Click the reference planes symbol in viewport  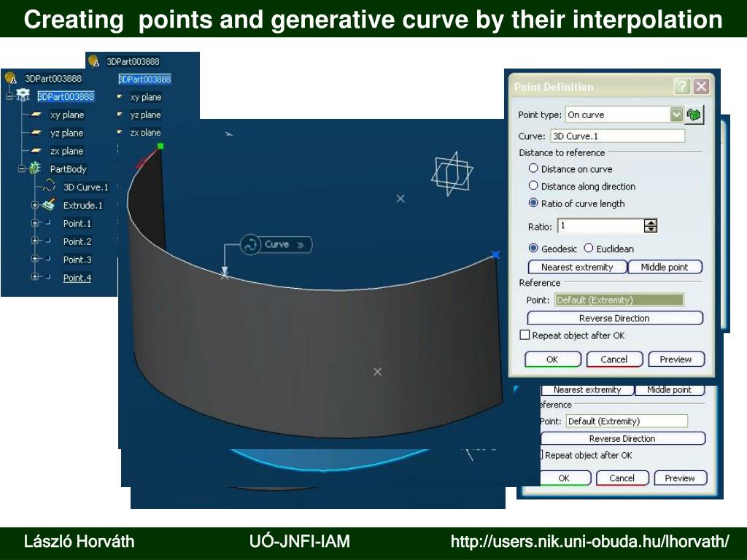pyautogui.click(x=452, y=174)
